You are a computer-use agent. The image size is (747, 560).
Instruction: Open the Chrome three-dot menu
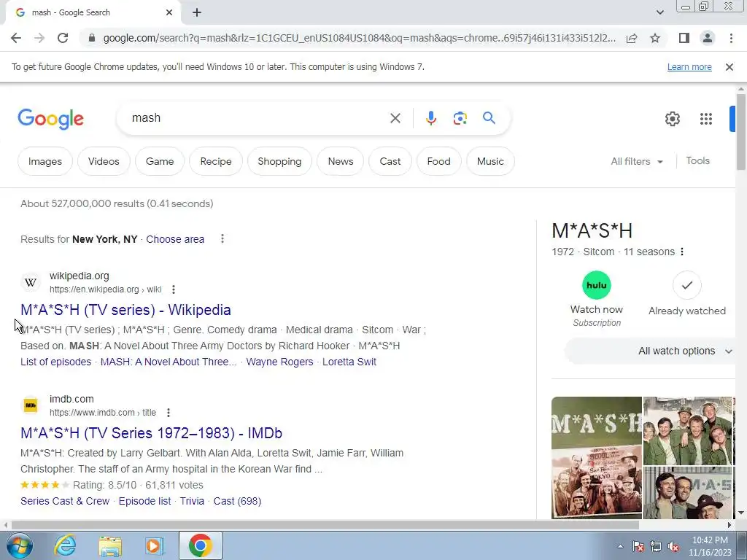[731, 38]
